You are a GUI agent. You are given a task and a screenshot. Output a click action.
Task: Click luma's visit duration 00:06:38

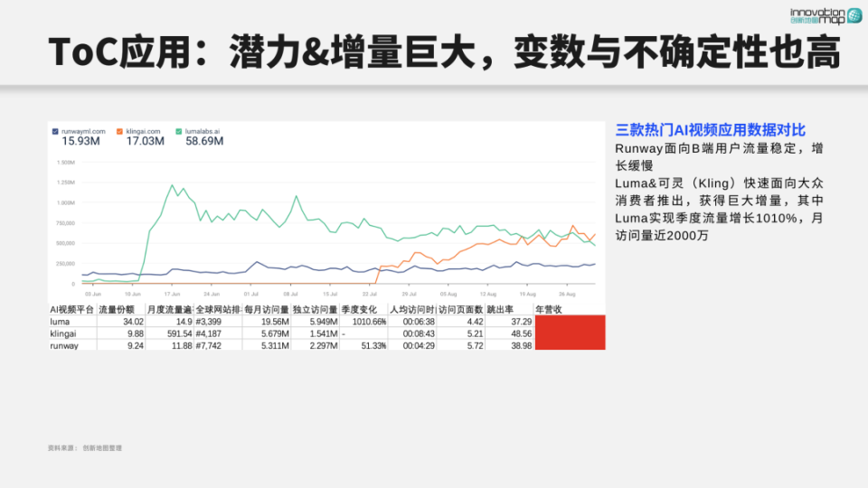[419, 322]
